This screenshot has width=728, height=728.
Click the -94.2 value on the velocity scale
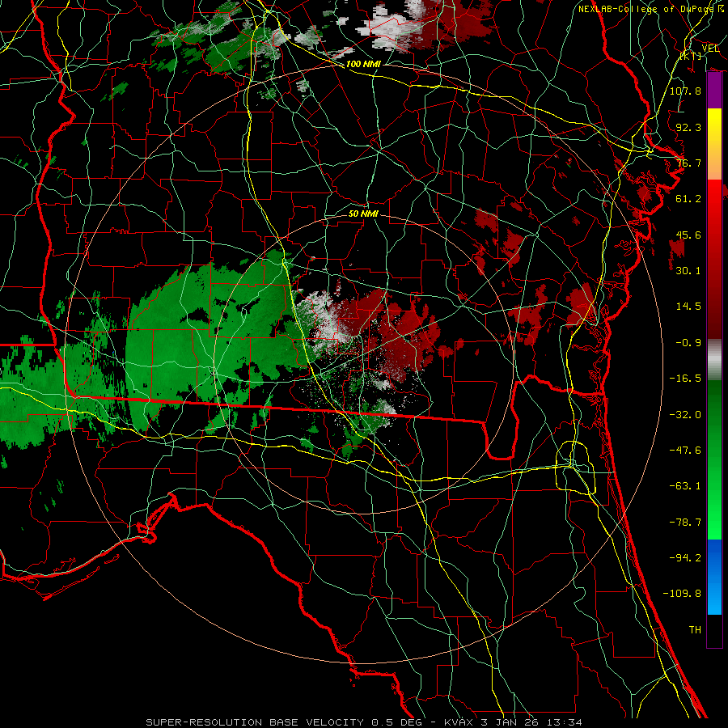pyautogui.click(x=685, y=558)
